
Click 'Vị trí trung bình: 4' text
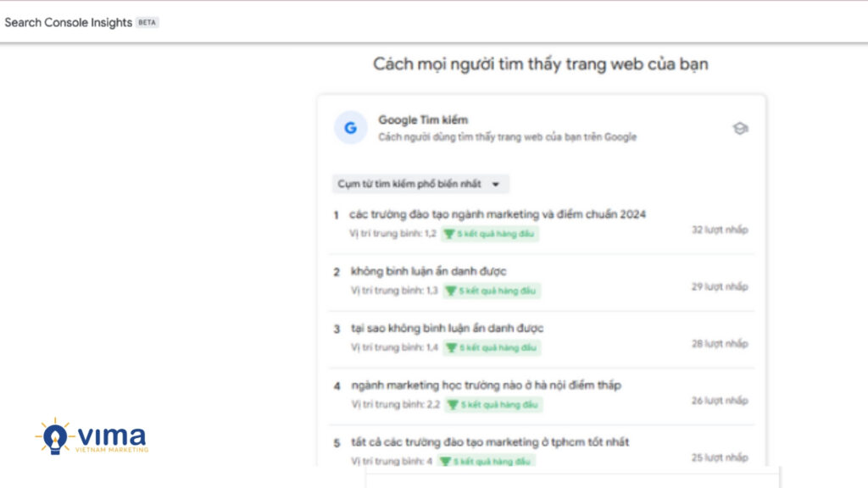pyautogui.click(x=392, y=461)
